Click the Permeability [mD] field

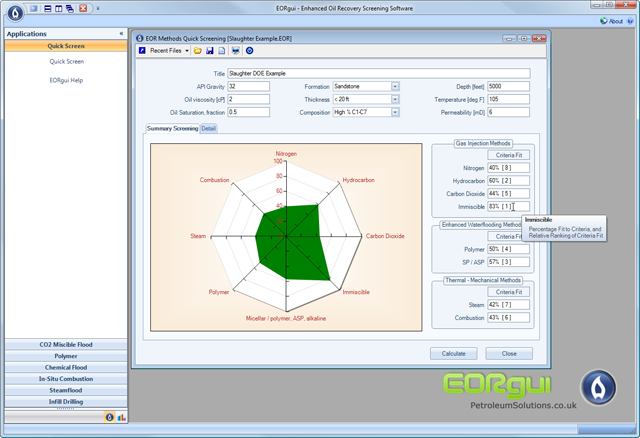click(509, 112)
